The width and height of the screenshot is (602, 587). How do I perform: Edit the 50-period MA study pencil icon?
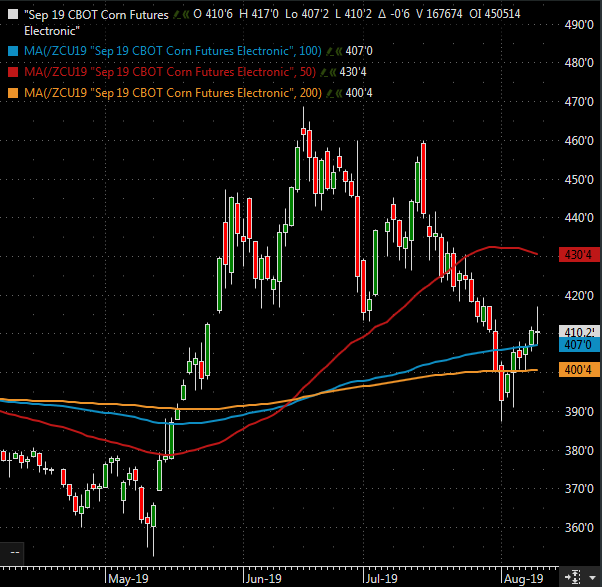point(324,72)
